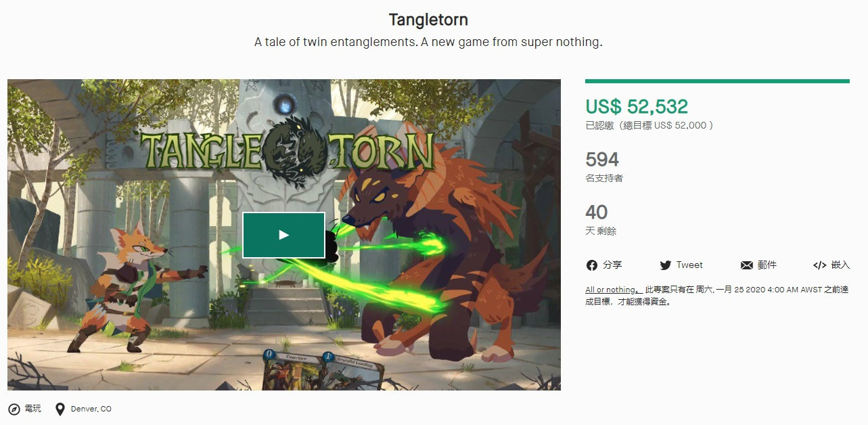
Task: Click the compass category icon
Action: [14, 409]
